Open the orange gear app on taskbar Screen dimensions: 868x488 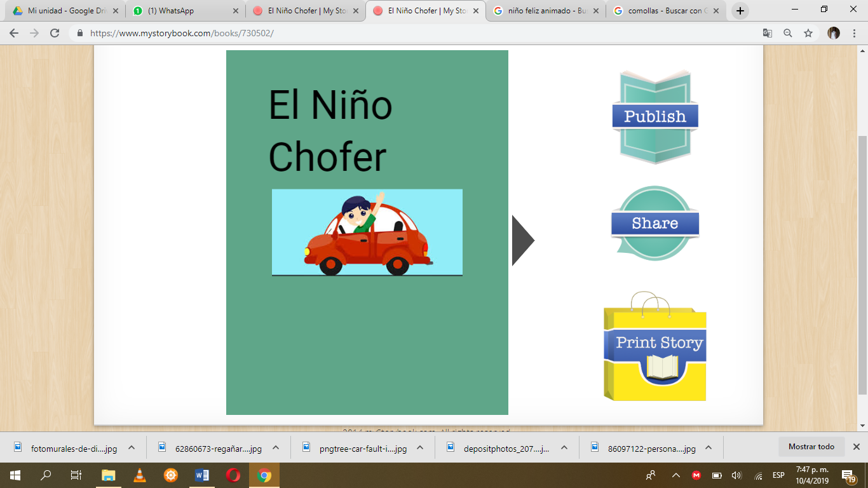170,475
